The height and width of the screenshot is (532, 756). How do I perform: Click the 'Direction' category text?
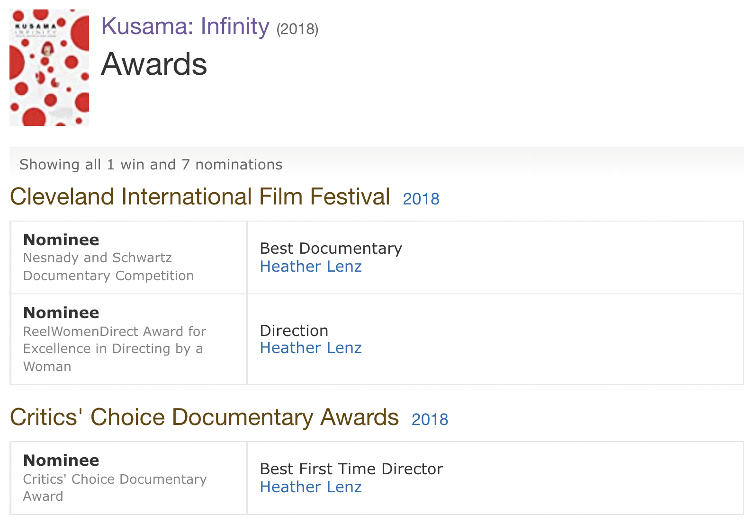(x=294, y=330)
